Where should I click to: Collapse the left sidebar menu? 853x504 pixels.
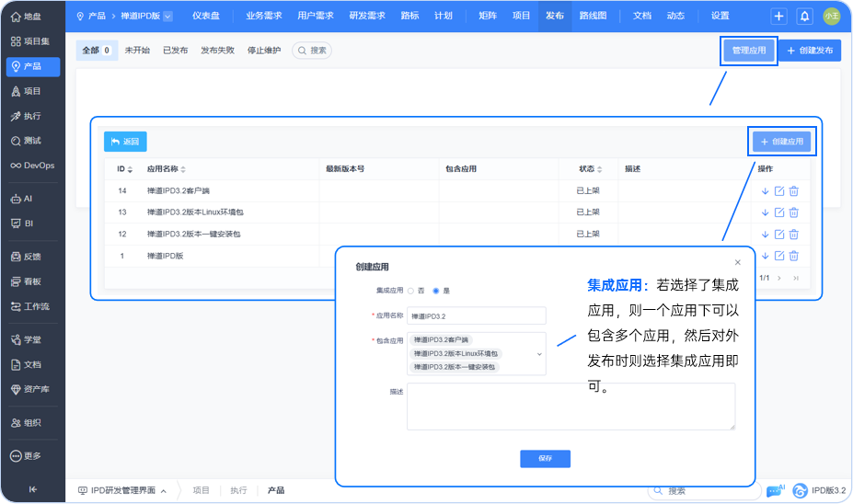click(x=32, y=489)
